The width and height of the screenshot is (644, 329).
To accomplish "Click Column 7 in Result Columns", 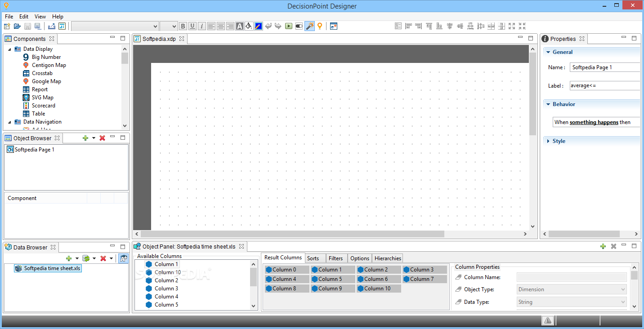I will [425, 279].
